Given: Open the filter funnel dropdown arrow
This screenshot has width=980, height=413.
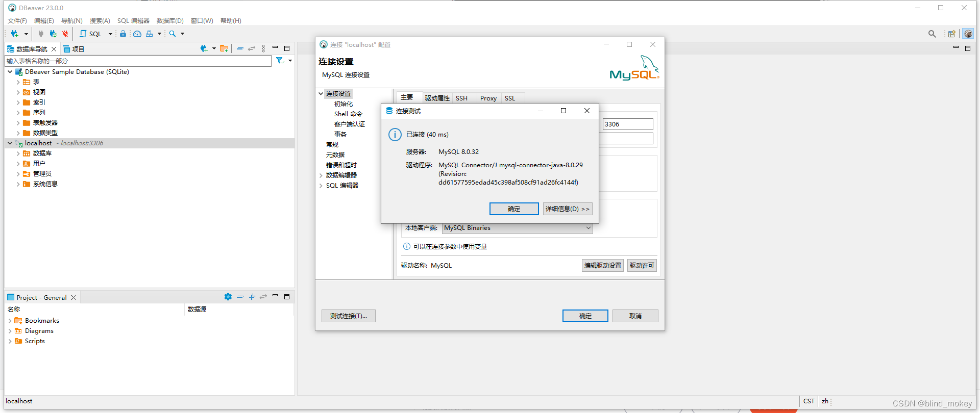Looking at the screenshot, I should 290,61.
